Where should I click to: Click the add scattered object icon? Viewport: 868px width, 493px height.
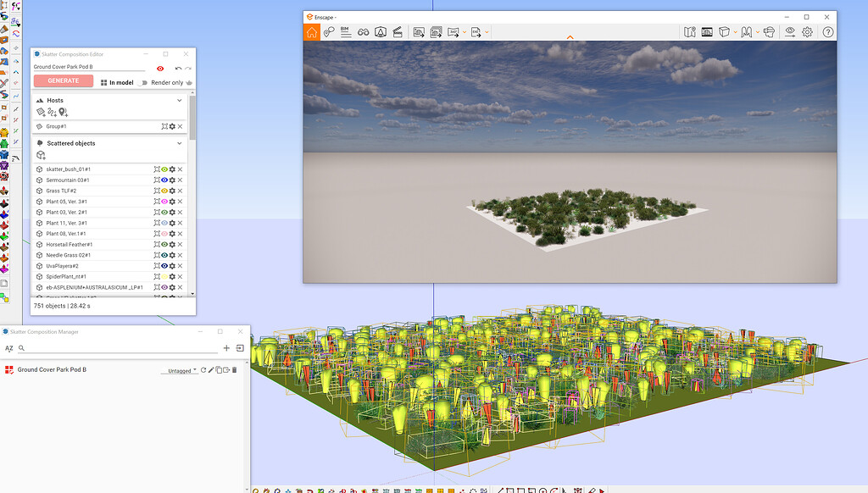pos(40,155)
